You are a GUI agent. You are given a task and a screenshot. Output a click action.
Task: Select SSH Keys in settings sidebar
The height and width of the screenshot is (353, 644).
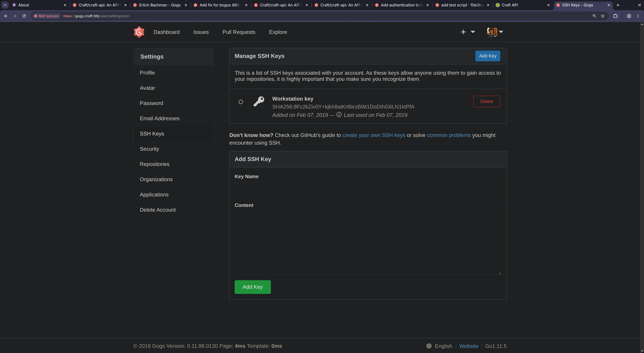point(173,134)
